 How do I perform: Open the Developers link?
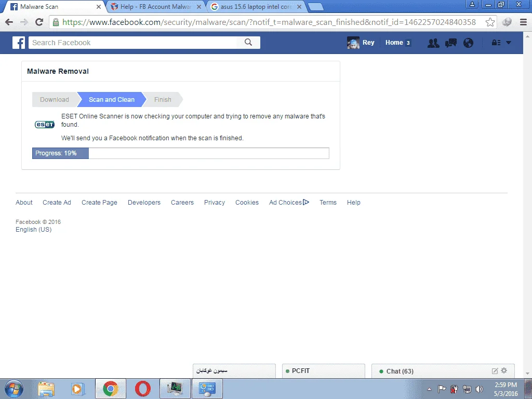click(144, 203)
